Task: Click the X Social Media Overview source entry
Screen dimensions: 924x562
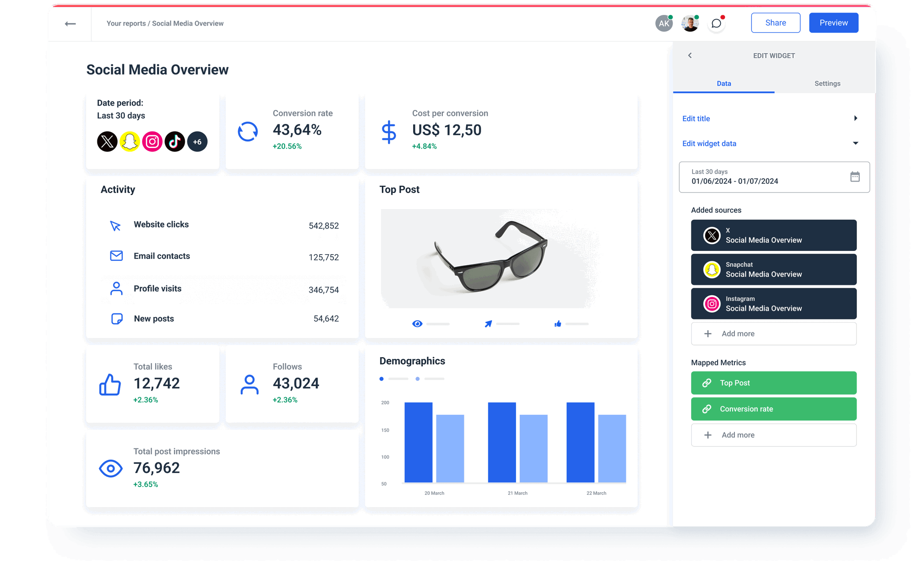Action: click(774, 235)
